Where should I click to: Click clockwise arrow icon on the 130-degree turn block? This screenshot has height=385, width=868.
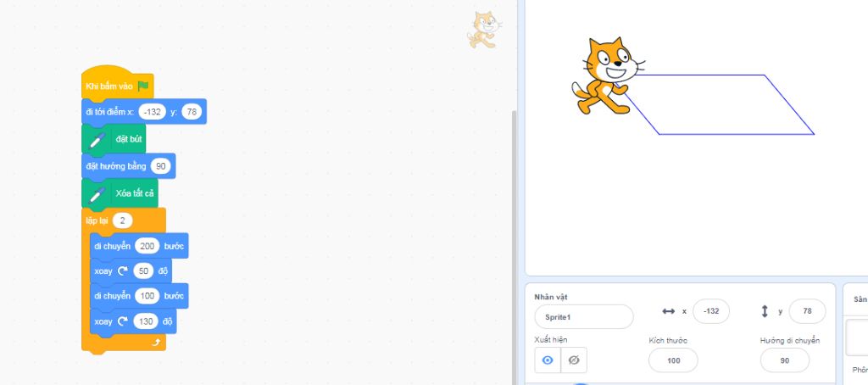click(122, 321)
